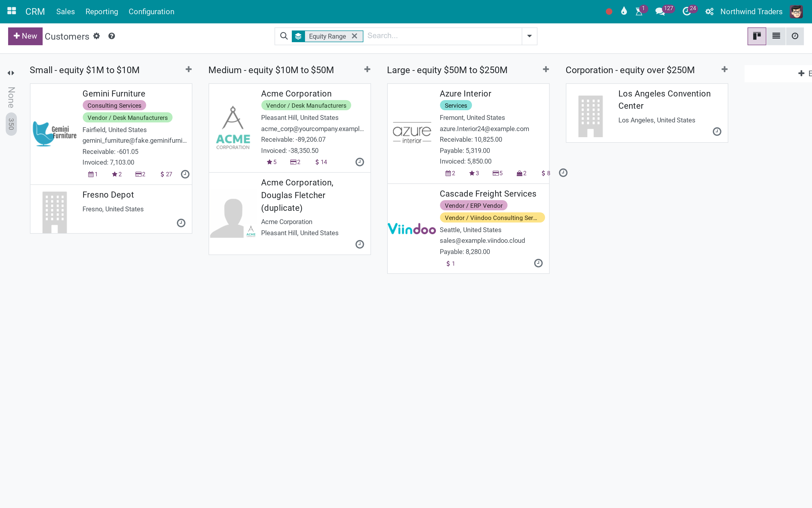
Task: Click Gemini Furniture's Consulting Services tag
Action: click(114, 105)
